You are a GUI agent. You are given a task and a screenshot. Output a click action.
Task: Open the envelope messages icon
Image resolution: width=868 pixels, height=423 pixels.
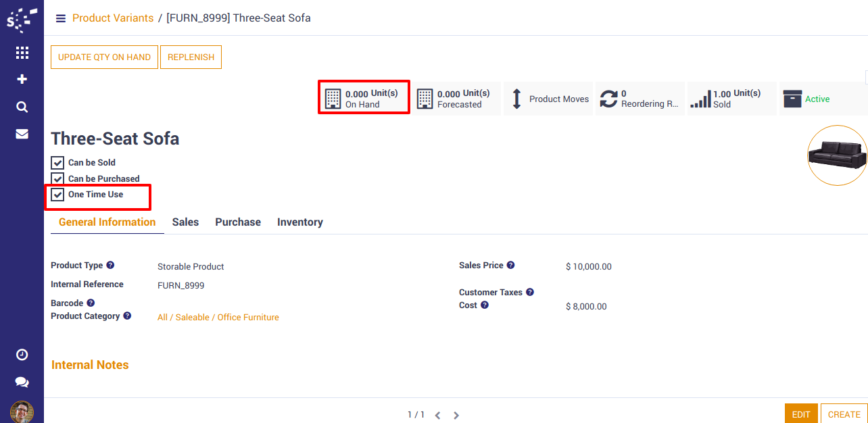coord(22,134)
